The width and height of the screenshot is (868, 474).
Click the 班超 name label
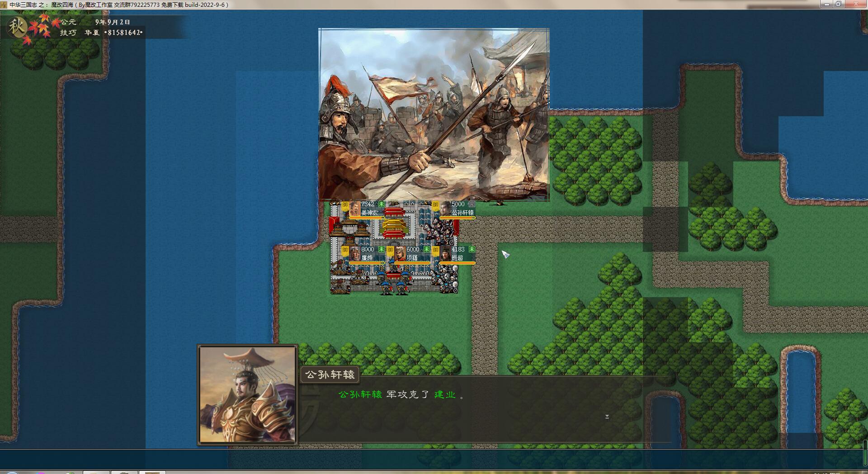tap(457, 258)
